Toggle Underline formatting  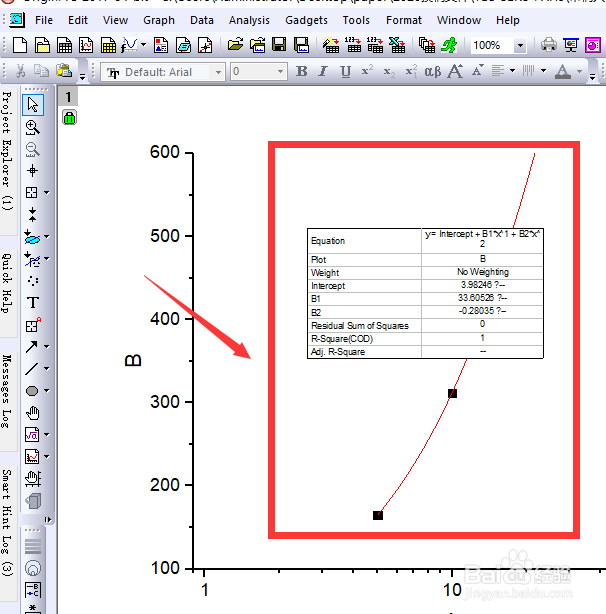345,72
